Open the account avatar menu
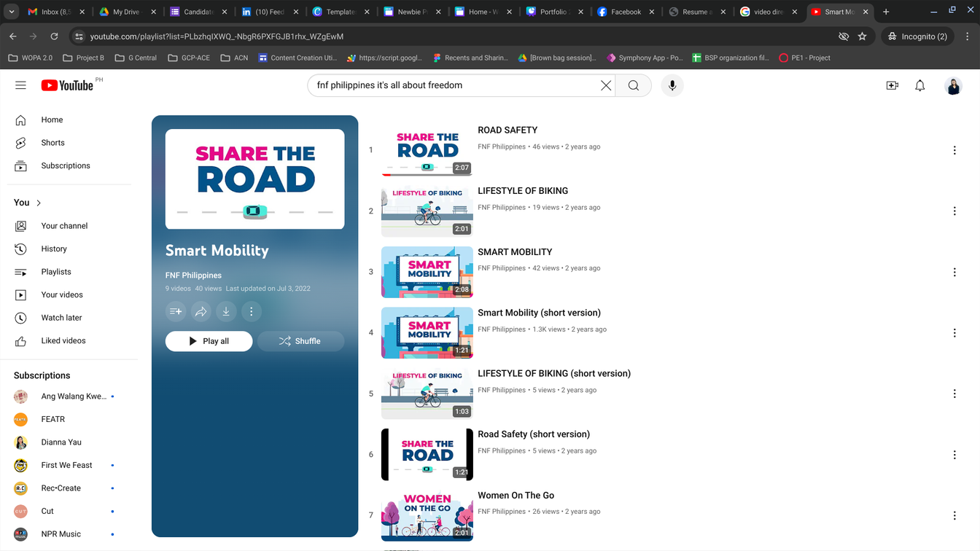This screenshot has width=980, height=551. (953, 85)
